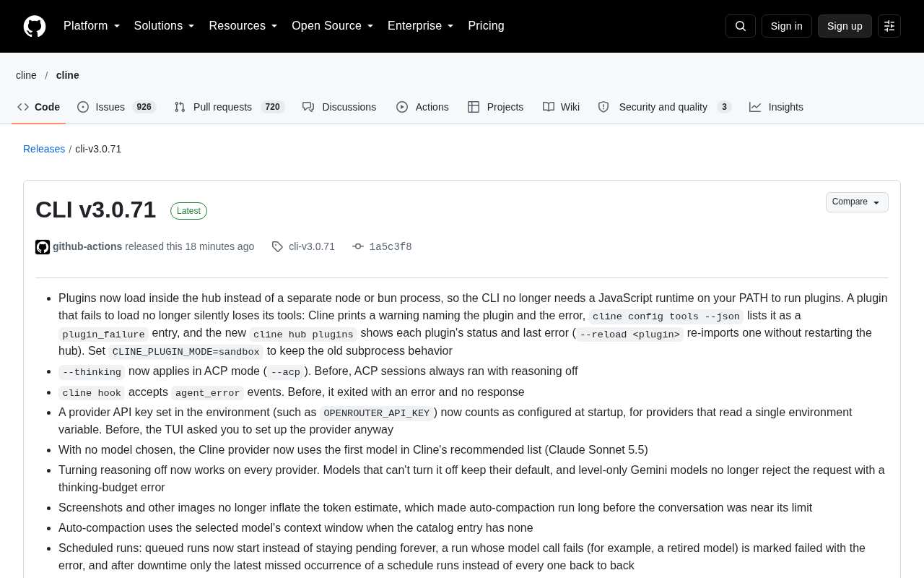Viewport: 924px width, 578px height.
Task: Open the appearance settings icon button
Action: pos(889,26)
